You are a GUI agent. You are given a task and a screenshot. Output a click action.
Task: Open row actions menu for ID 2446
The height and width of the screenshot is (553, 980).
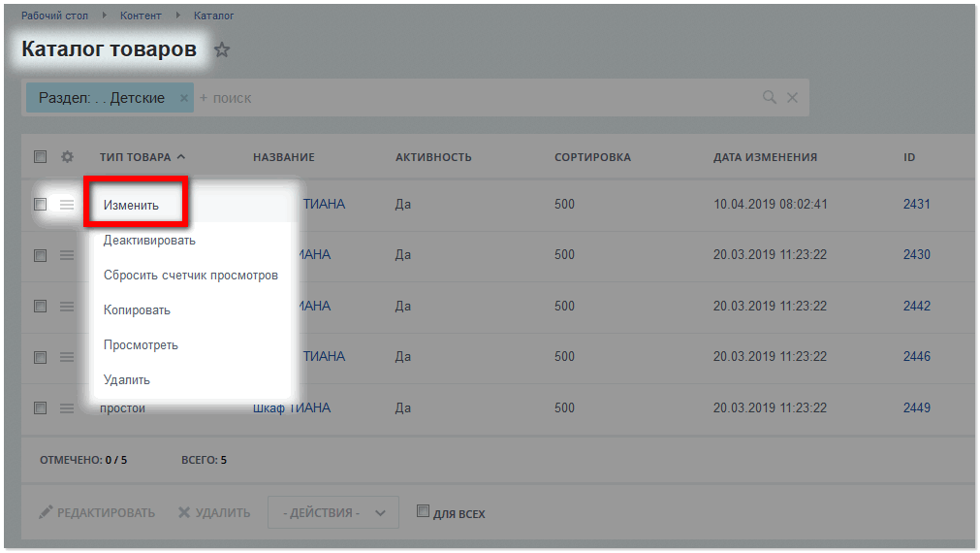coord(67,357)
